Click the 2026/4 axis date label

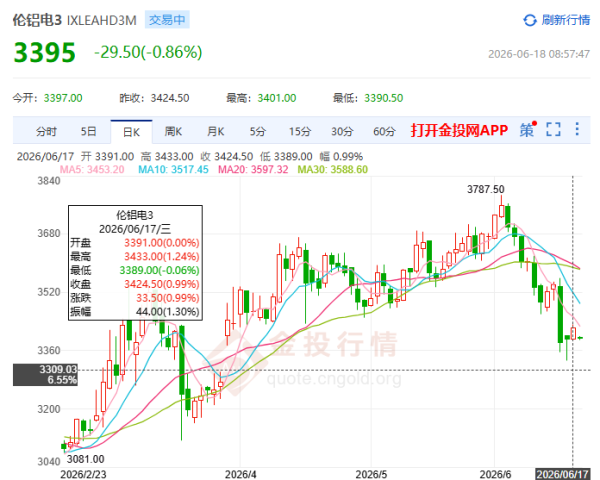coord(240,475)
